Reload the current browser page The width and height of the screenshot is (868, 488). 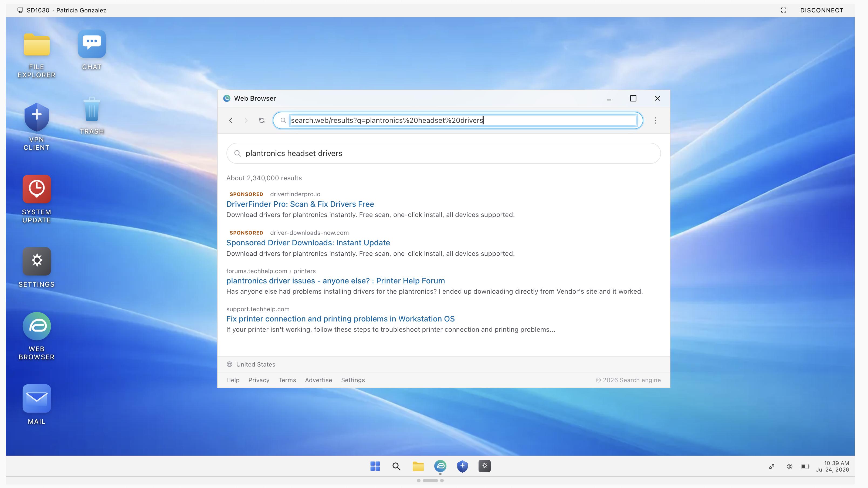[262, 120]
